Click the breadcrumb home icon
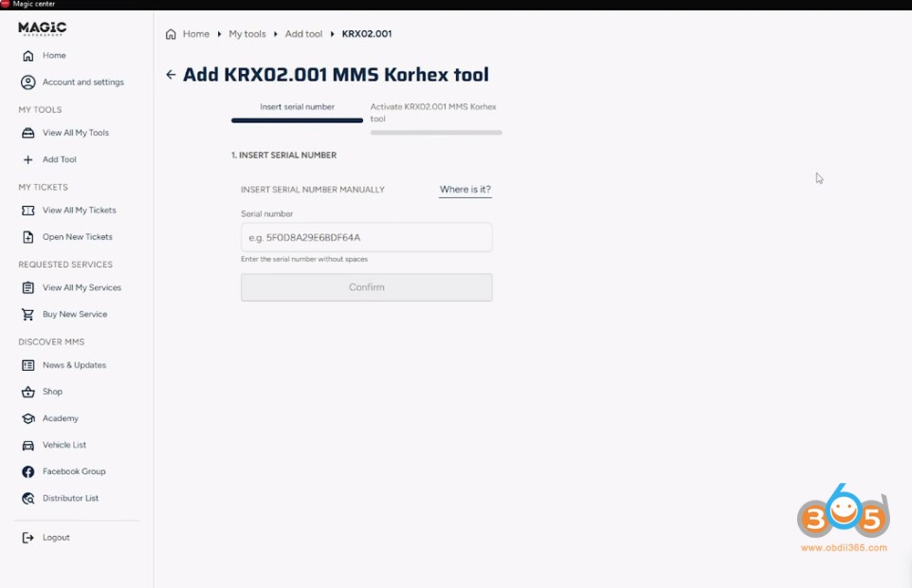This screenshot has width=912, height=588. point(171,35)
